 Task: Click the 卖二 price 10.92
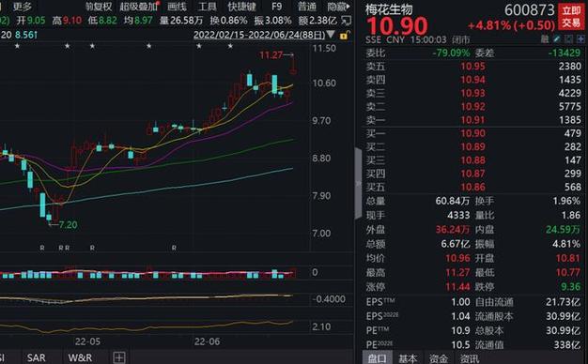[472, 106]
